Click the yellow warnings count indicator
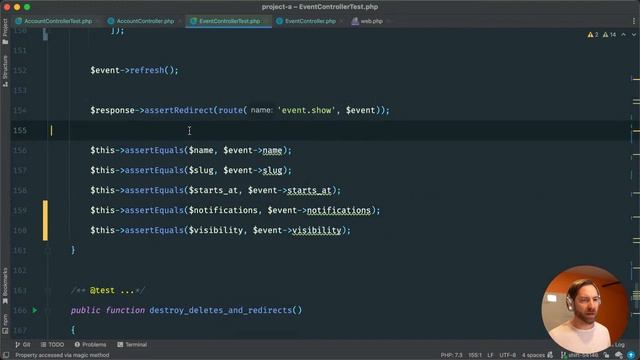The width and height of the screenshot is (640, 360). [x=593, y=35]
